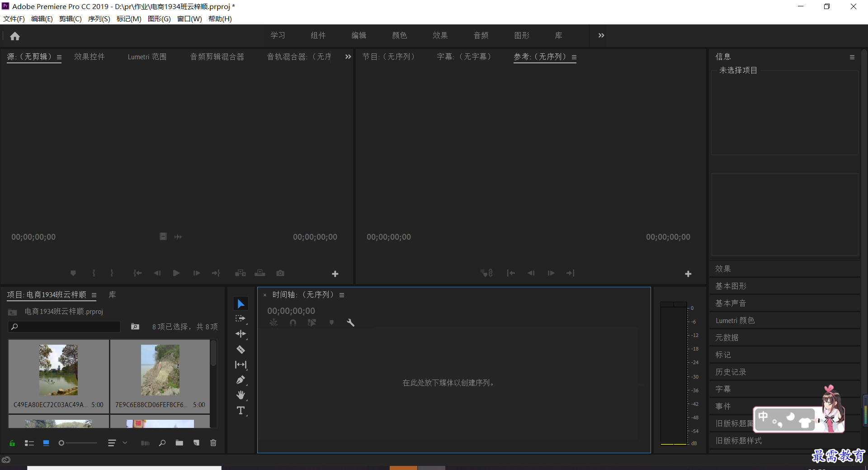Play the source monitor clip

point(176,273)
